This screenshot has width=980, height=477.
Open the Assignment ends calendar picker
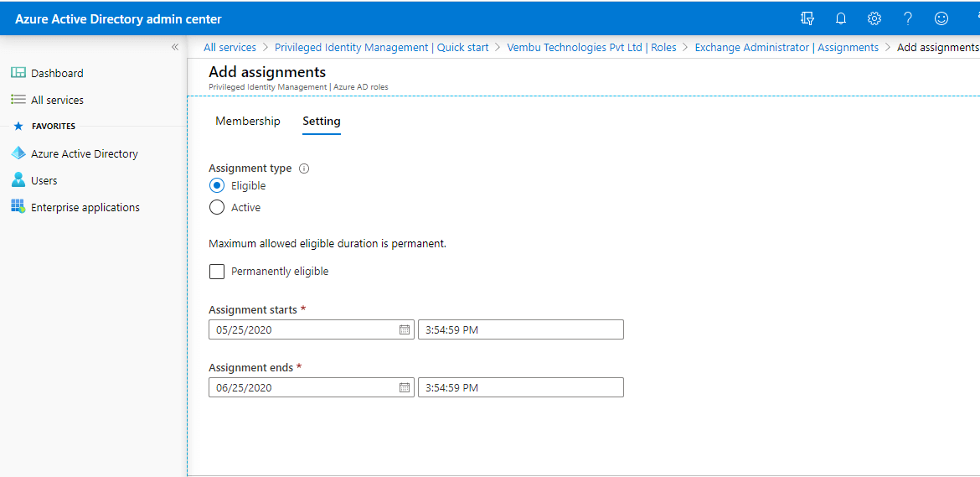coord(405,387)
